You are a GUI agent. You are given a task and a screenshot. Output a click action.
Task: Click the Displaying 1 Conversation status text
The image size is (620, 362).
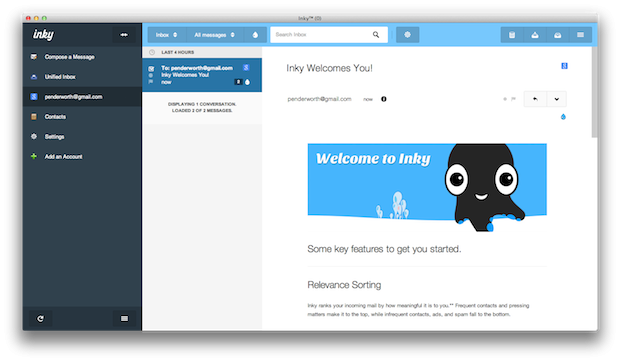pyautogui.click(x=202, y=107)
